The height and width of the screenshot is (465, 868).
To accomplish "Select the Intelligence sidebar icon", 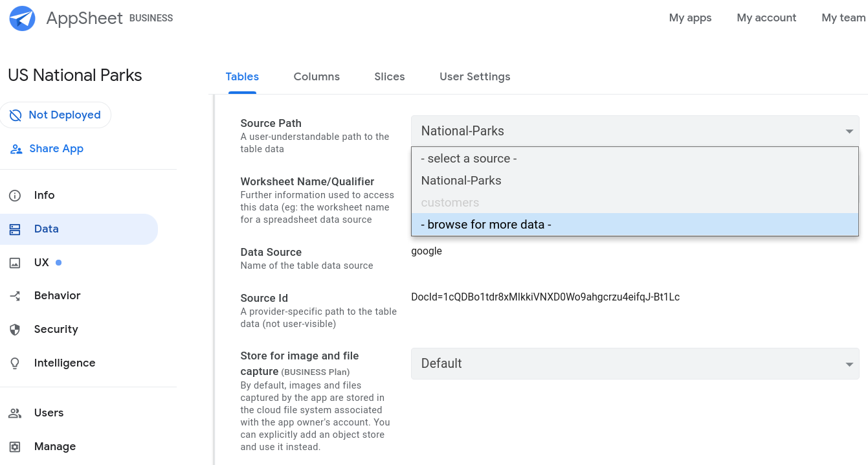I will click(x=15, y=363).
